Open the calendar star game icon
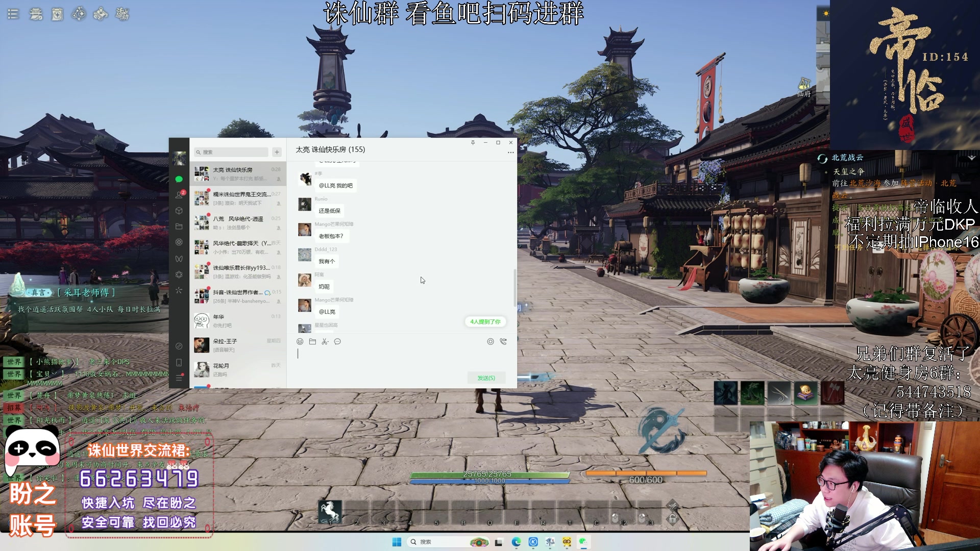The height and width of the screenshot is (551, 980). coord(57,14)
